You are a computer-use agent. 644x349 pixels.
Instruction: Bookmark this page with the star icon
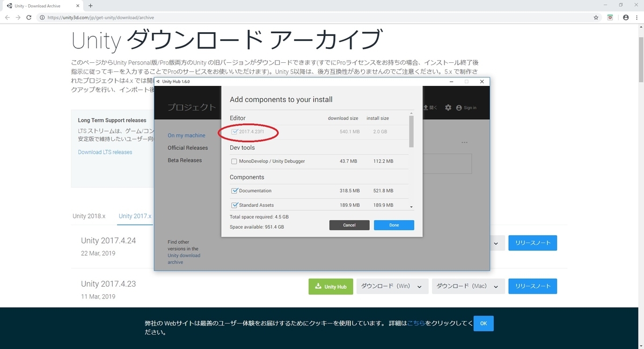click(596, 17)
